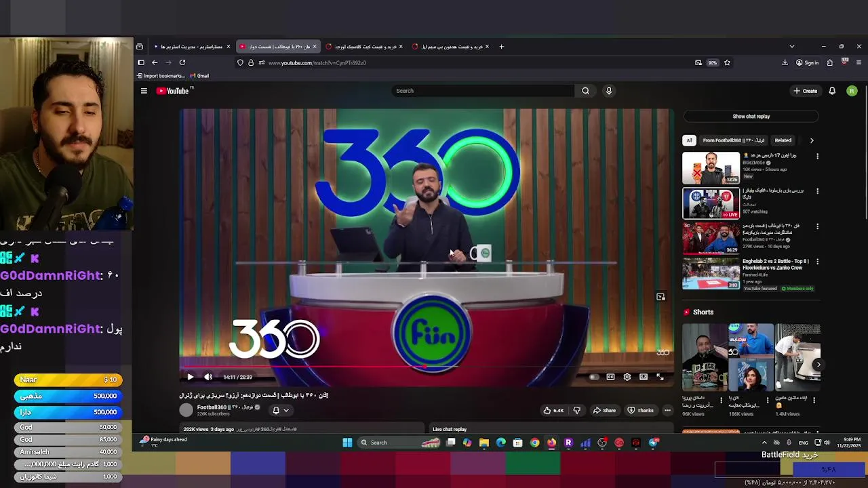Viewport: 868px width, 488px height.
Task: Open the browser application hamburger menu
Action: click(x=859, y=62)
